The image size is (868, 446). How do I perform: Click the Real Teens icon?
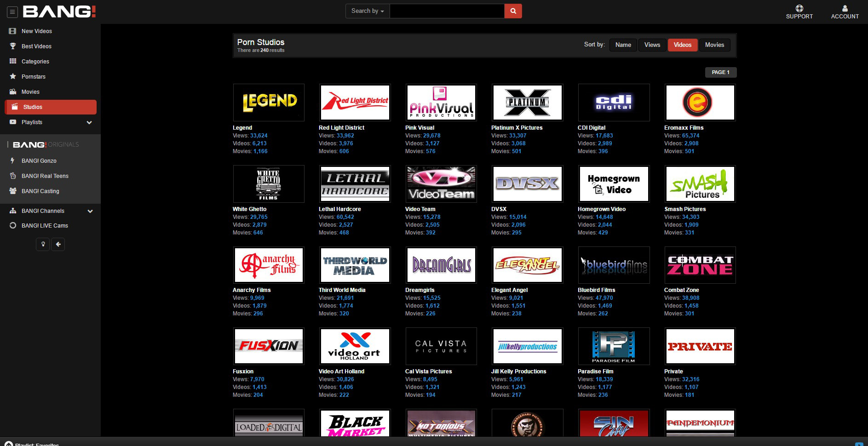pos(13,176)
